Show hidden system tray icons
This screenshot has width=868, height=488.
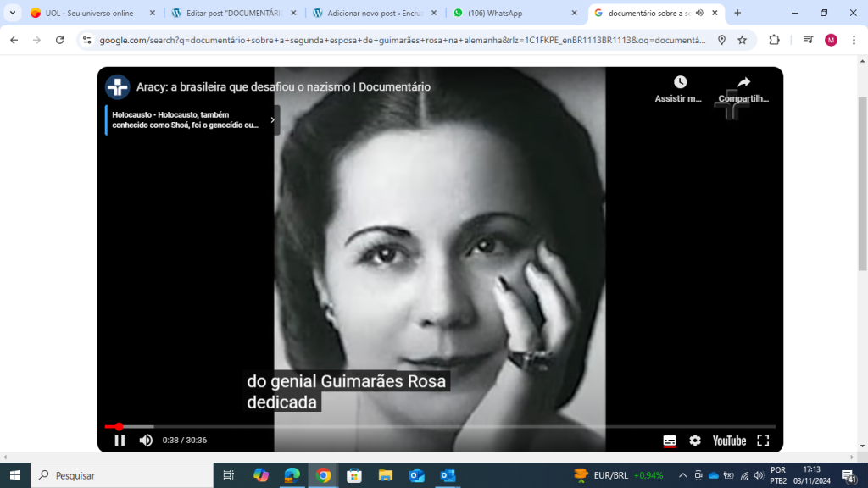(x=682, y=475)
